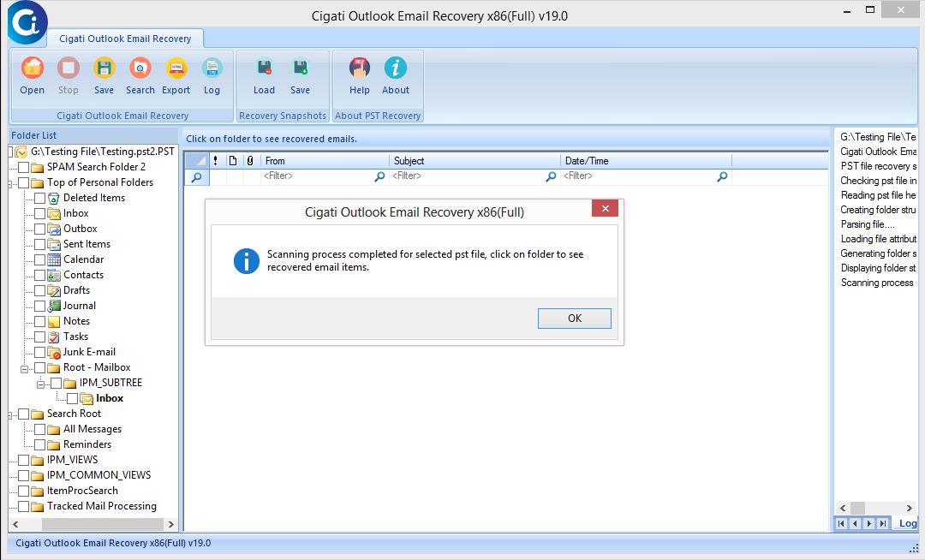
Task: Click OK in the scan completed dialog
Action: [x=574, y=319]
